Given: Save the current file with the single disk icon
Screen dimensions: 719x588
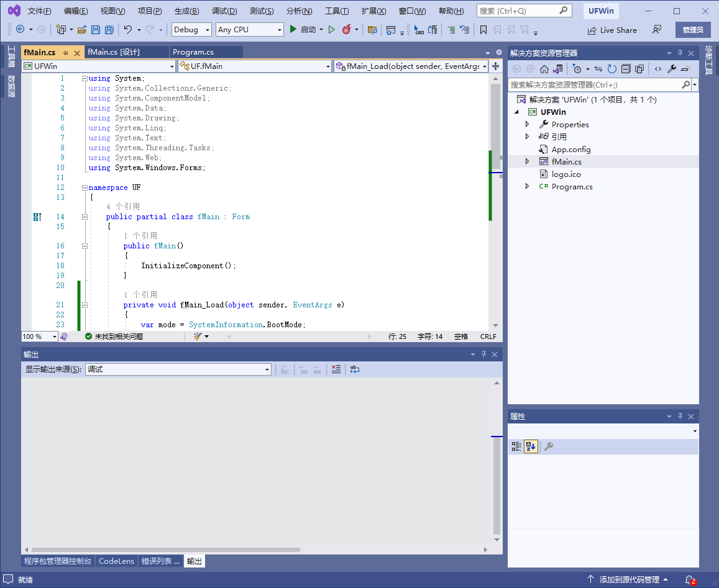Looking at the screenshot, I should pos(95,30).
